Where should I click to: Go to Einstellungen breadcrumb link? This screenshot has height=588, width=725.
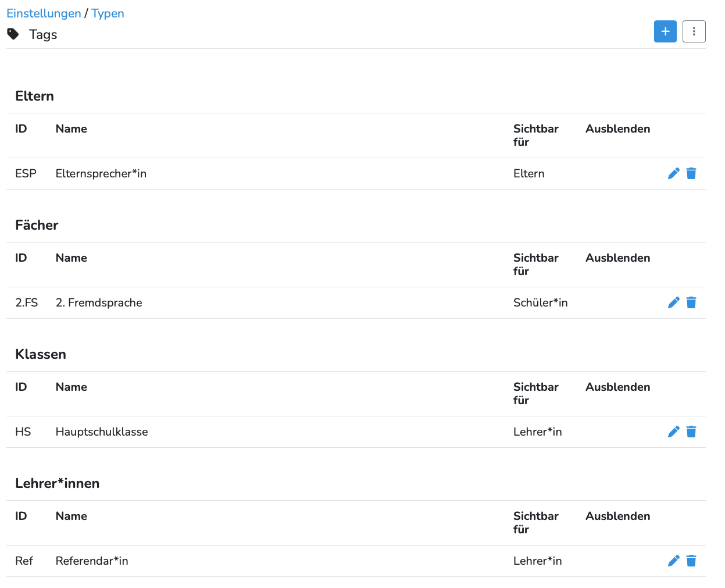(x=44, y=13)
